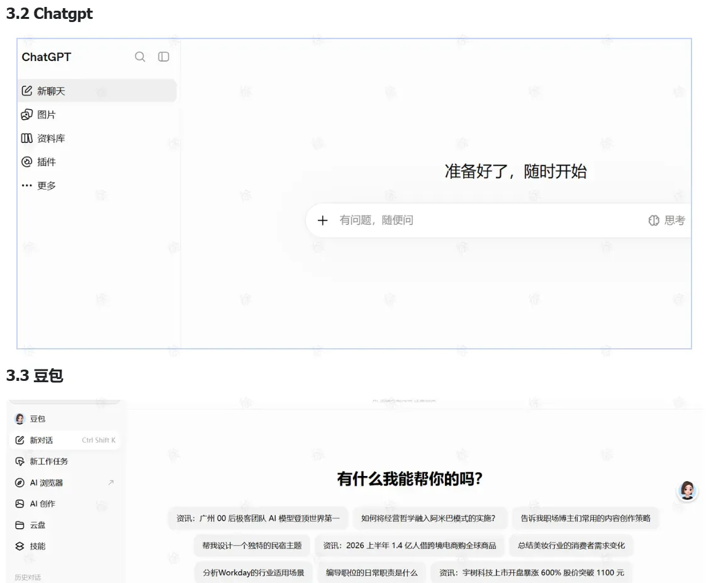This screenshot has height=583, width=728.
Task: Click the Ctrl Shift K shortcut hint
Action: [x=98, y=440]
